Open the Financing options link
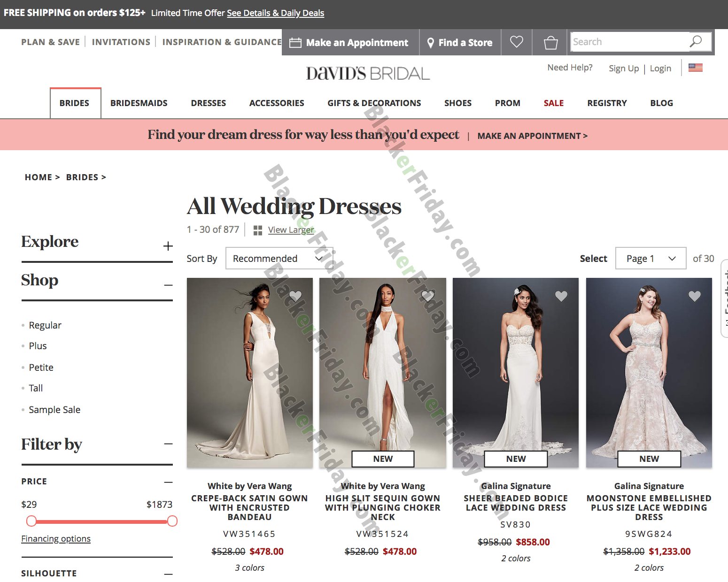The height and width of the screenshot is (582, 728). (x=56, y=539)
